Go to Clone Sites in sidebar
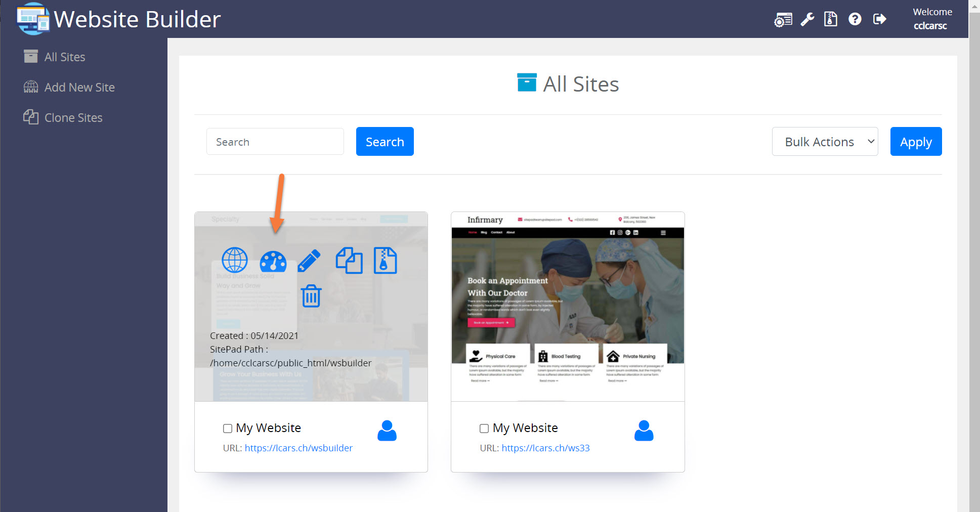980x512 pixels. [x=73, y=118]
